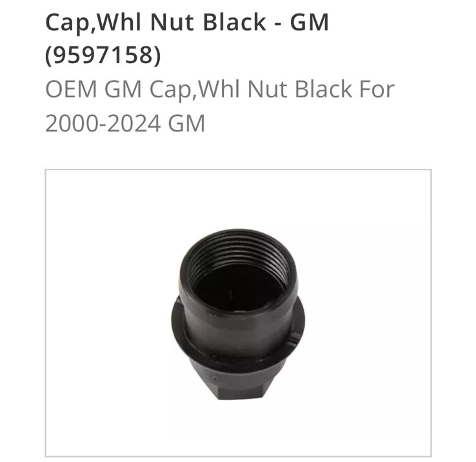Open the black wheel nut cap product image
This screenshot has width=476, height=462.
238,313
